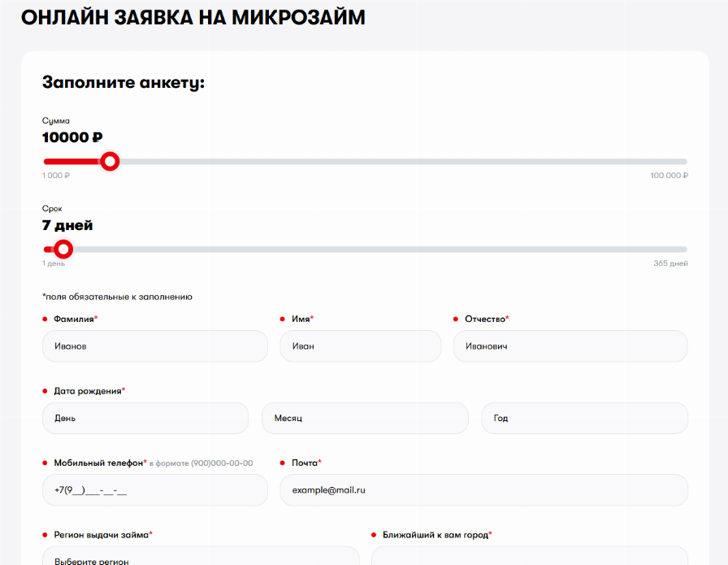This screenshot has width=728, height=565.
Task: Click the 365 дней maximum term label
Action: tap(670, 263)
